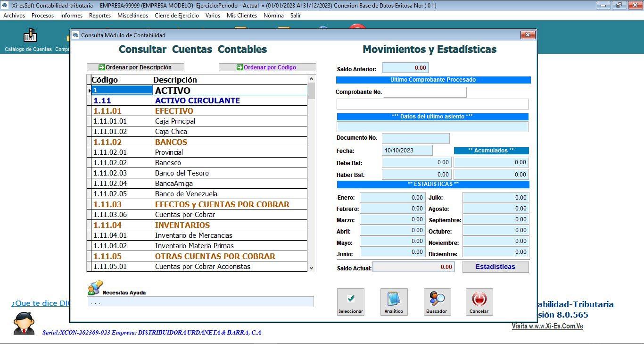Open the Procesos menu
This screenshot has width=644, height=344.
[42, 16]
